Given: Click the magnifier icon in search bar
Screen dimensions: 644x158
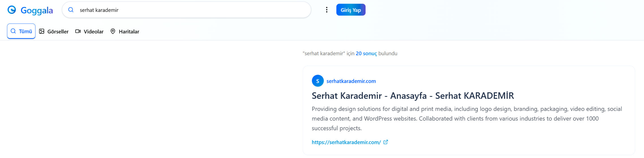Looking at the screenshot, I should click(71, 10).
